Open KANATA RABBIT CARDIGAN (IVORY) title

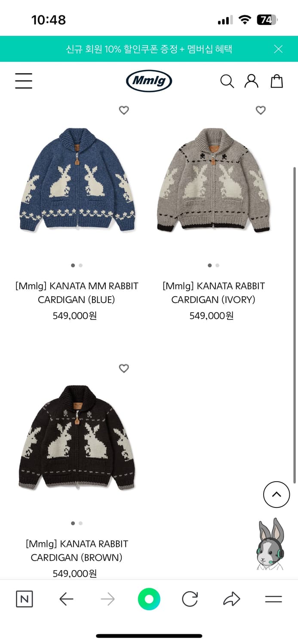click(213, 293)
